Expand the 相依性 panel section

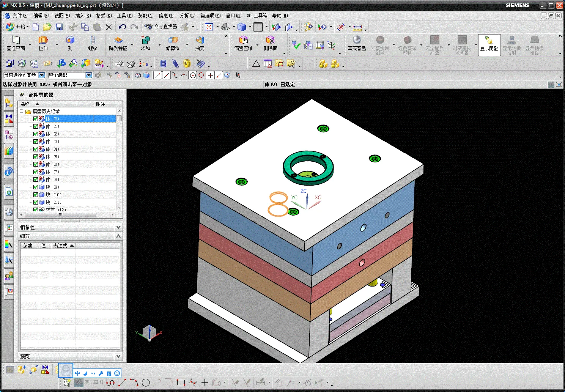118,227
